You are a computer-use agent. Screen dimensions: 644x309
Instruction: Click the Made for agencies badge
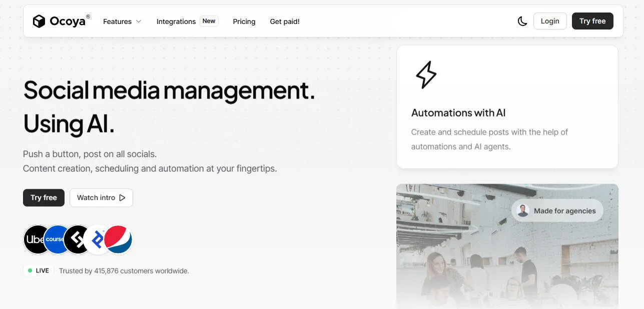557,210
